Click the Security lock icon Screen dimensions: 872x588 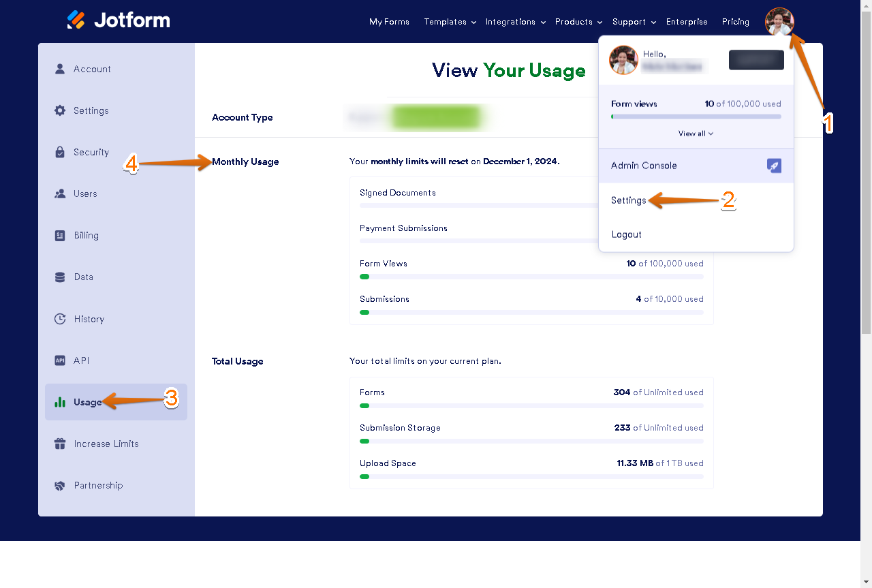(x=60, y=152)
